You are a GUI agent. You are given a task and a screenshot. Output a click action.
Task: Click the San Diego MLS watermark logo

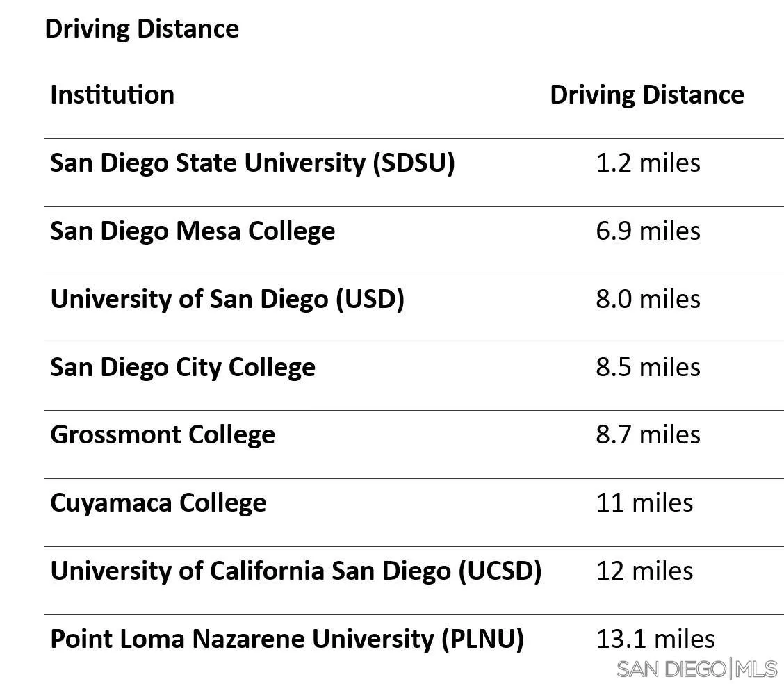(x=697, y=669)
